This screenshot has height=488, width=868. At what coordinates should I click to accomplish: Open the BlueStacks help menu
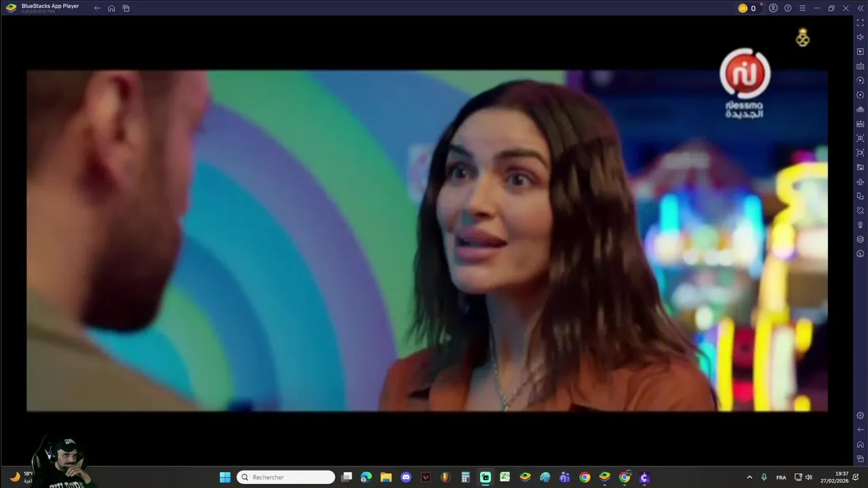(788, 8)
